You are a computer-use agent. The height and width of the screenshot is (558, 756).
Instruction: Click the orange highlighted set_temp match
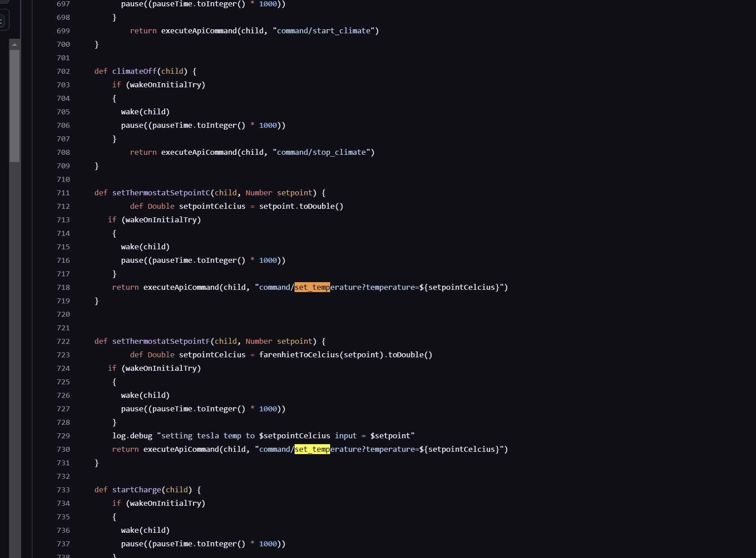click(x=312, y=287)
